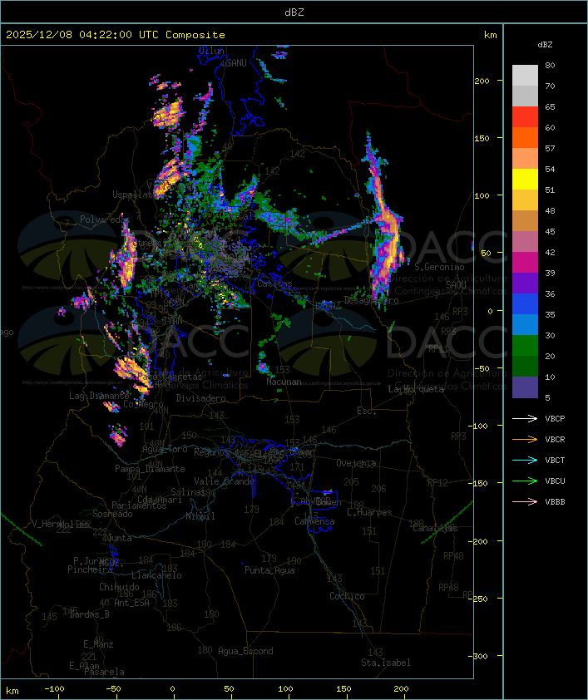The image size is (588, 700).
Task: Click the VBCP legend label
Action: click(x=555, y=418)
